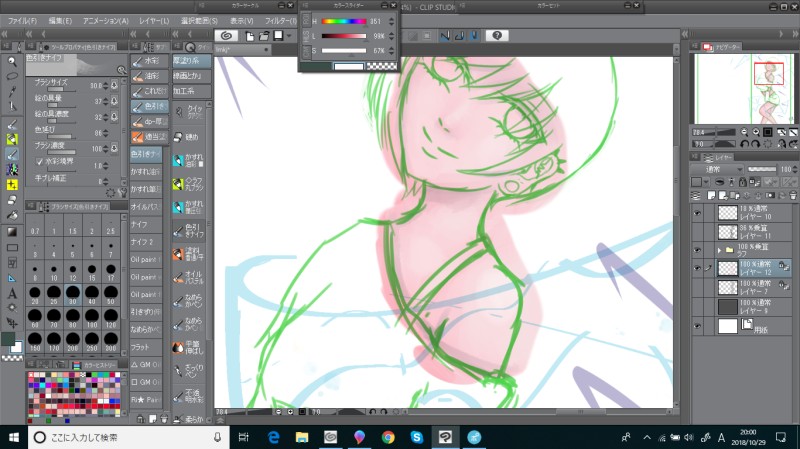Open the 厚塗り系 quick access set

[191, 61]
